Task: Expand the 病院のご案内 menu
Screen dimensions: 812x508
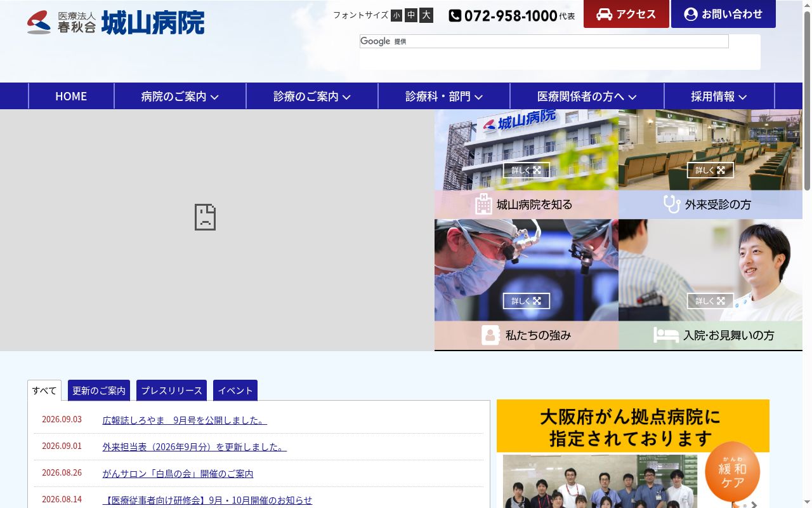Action: [x=180, y=96]
